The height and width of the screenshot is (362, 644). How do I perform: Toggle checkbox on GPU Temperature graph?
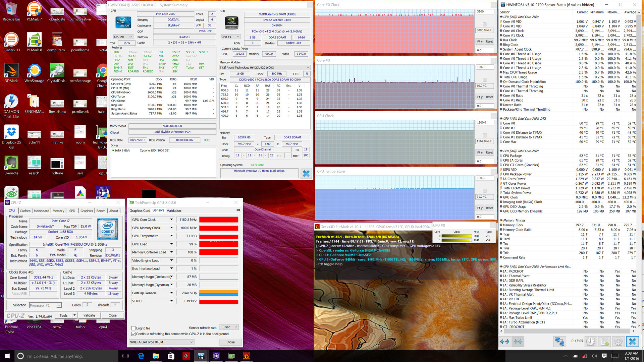484,191
